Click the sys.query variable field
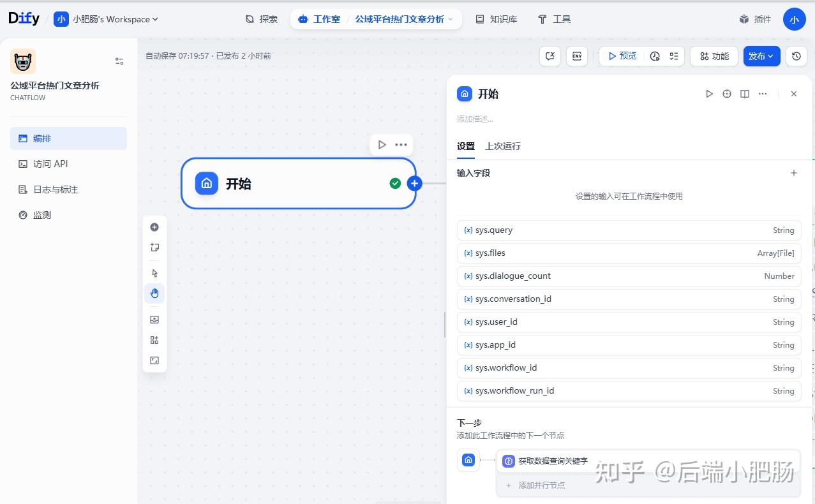The image size is (815, 504). 629,230
